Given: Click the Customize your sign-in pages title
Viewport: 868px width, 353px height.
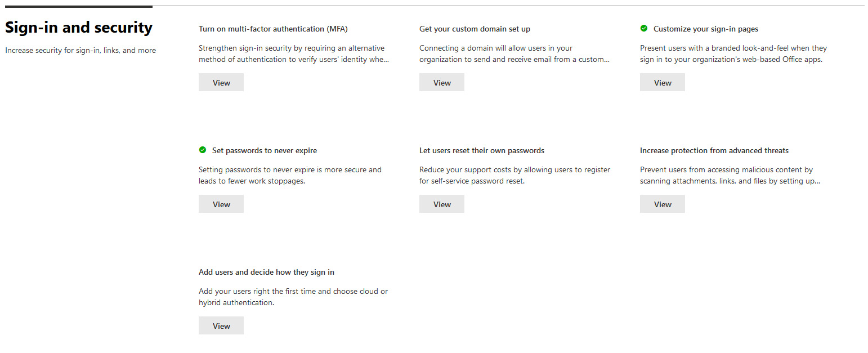Looking at the screenshot, I should pos(706,29).
